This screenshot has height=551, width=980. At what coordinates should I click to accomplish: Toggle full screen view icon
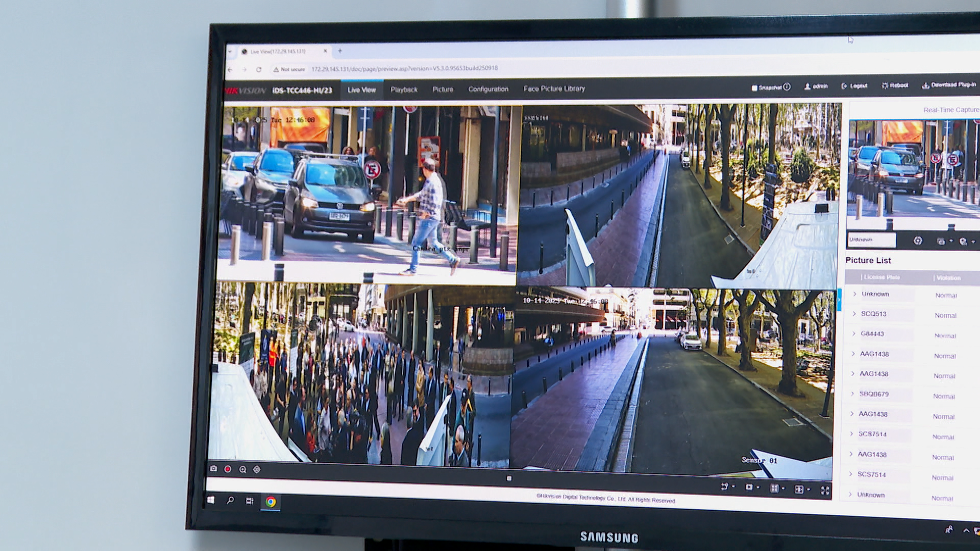(x=825, y=490)
